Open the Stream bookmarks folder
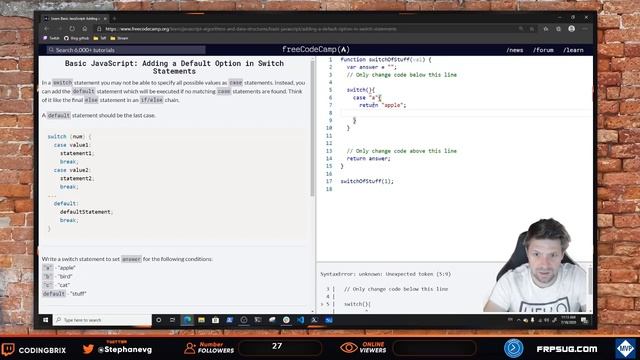This screenshot has width=640, height=360. pos(119,38)
